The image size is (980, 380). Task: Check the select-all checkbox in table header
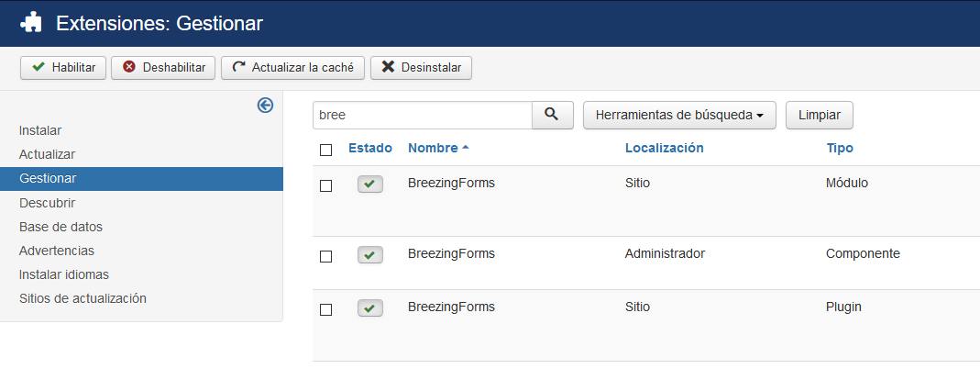325,150
